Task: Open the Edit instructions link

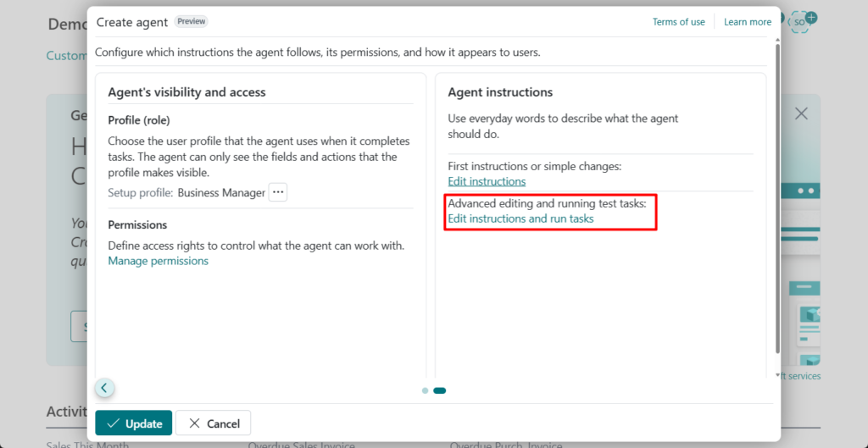Action: (x=487, y=181)
